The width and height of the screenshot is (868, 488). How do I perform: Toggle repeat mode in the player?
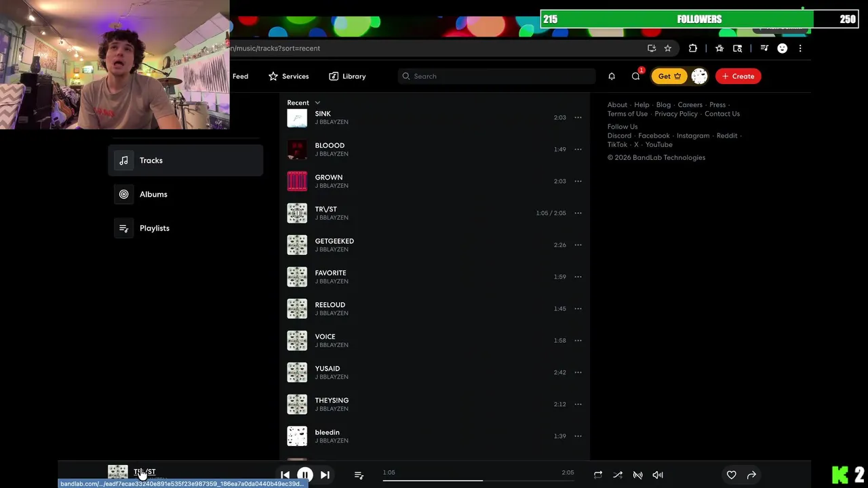point(598,475)
